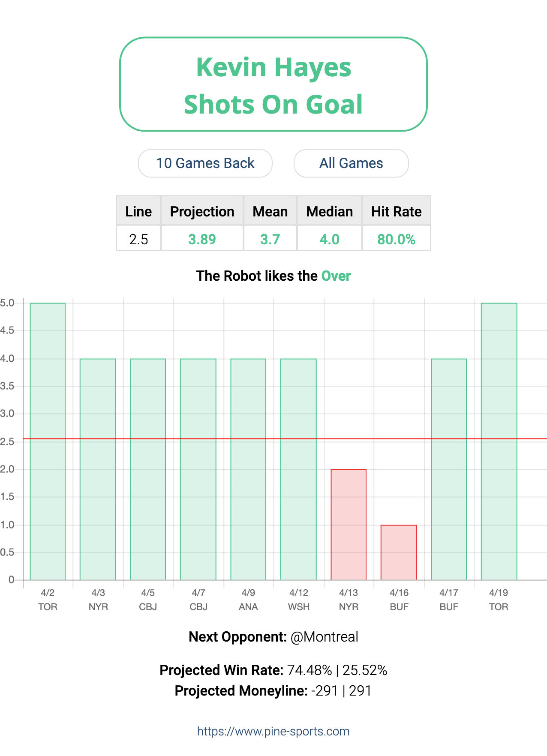The image size is (547, 756).
Task: Click the 4/13 NYR red bar
Action: 349,525
